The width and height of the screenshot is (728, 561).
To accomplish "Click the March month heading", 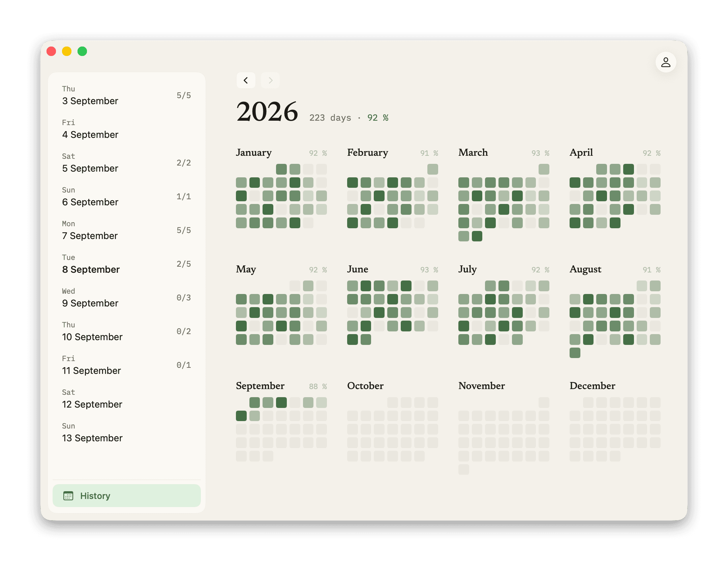I will click(x=473, y=153).
